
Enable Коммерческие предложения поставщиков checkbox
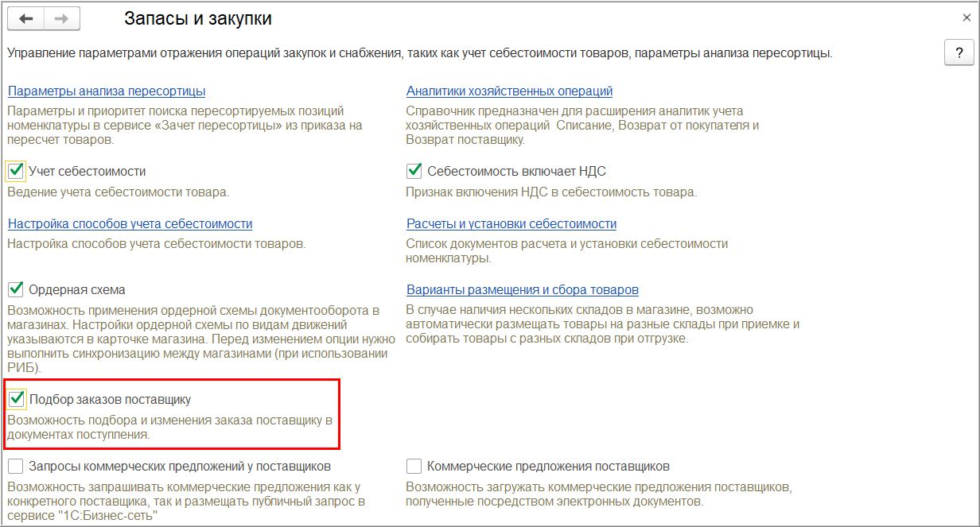[414, 466]
